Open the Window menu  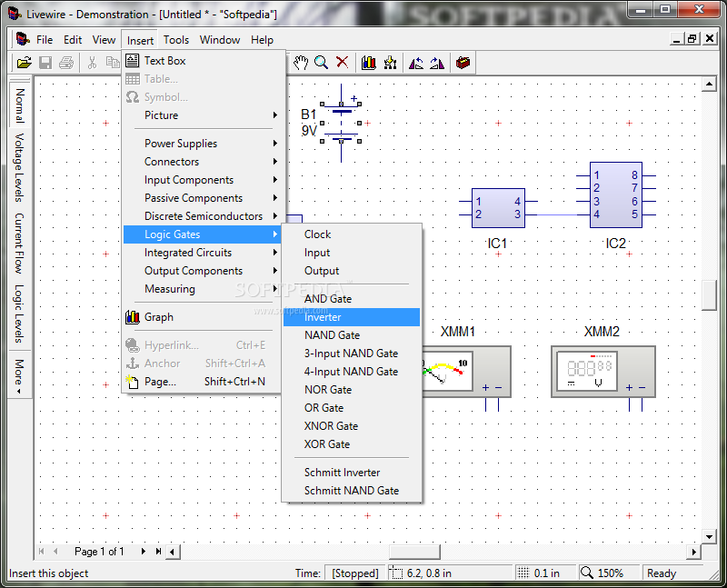point(220,40)
